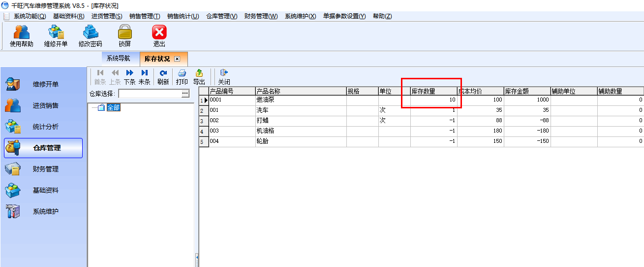Viewport: 644px width, 267px height.
Task: Close the 库存状况 tab with its x
Action: pyautogui.click(x=178, y=59)
